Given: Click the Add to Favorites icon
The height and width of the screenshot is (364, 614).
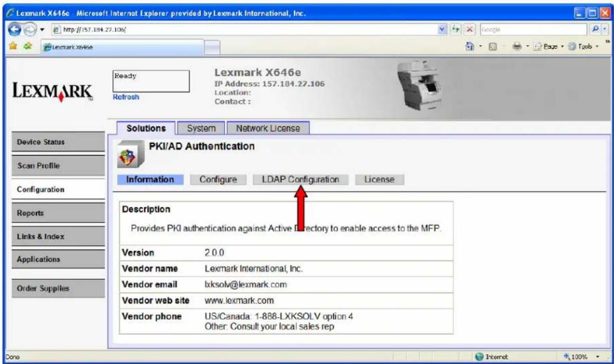Looking at the screenshot, I should tap(27, 46).
